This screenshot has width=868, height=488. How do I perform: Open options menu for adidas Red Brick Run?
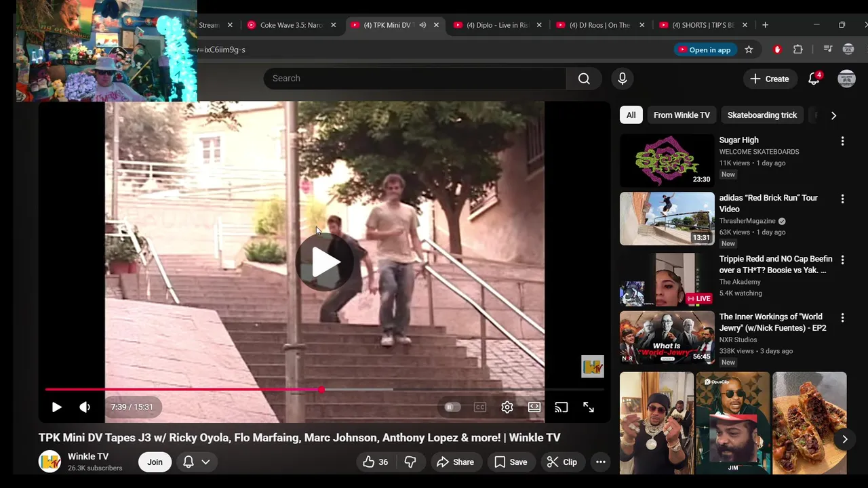coord(842,199)
